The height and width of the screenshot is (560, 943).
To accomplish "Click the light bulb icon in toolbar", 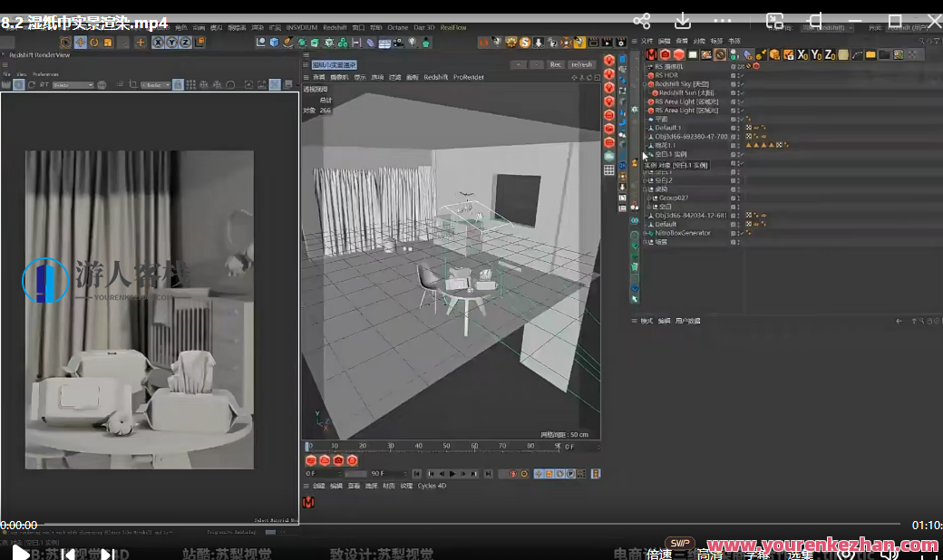I will click(x=412, y=42).
